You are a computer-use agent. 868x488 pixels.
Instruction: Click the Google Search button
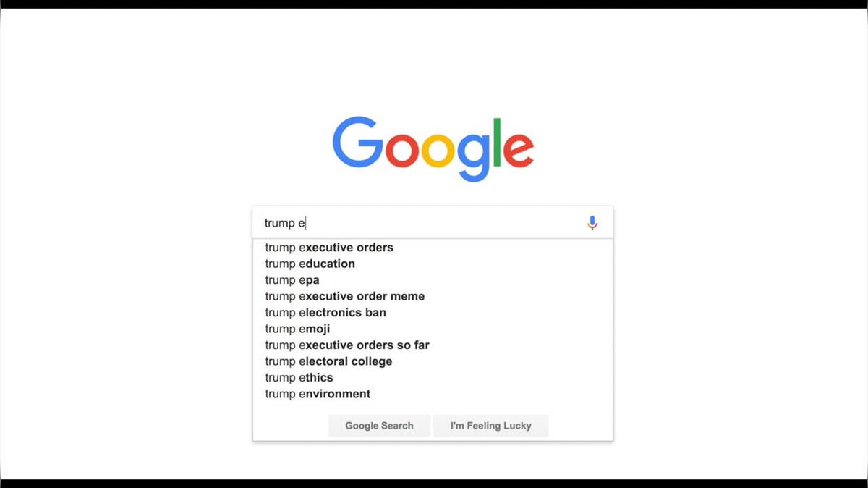pyautogui.click(x=379, y=426)
